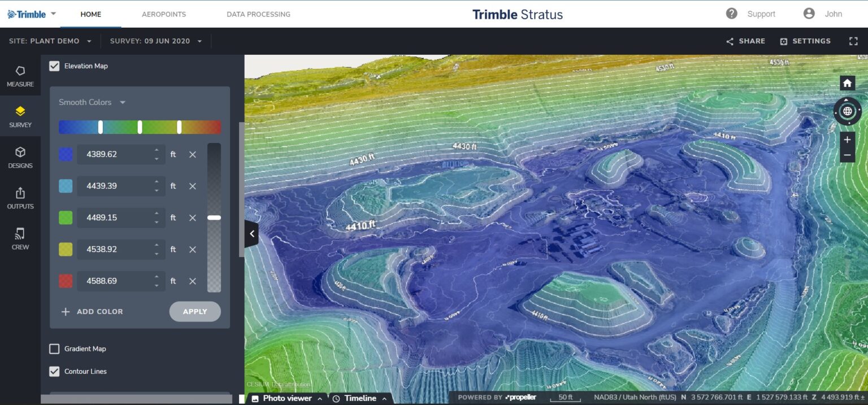Image resolution: width=868 pixels, height=405 pixels.
Task: Open the Smooth Colors dropdown
Action: [x=90, y=102]
